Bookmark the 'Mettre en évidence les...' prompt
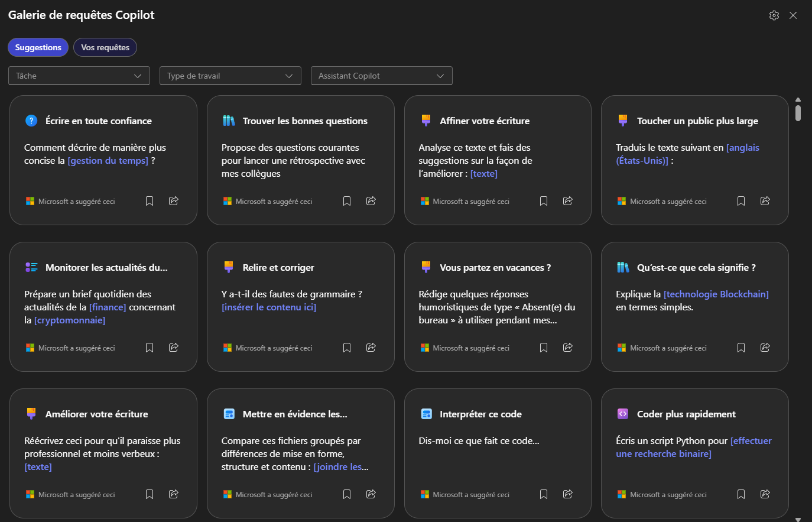Viewport: 812px width, 522px height. coord(347,494)
